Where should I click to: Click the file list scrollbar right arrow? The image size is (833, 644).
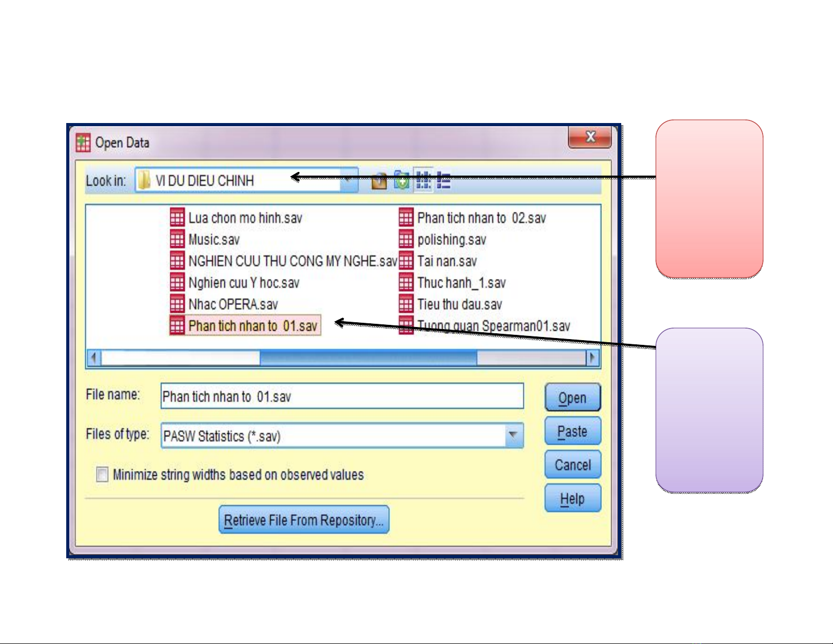tap(592, 358)
